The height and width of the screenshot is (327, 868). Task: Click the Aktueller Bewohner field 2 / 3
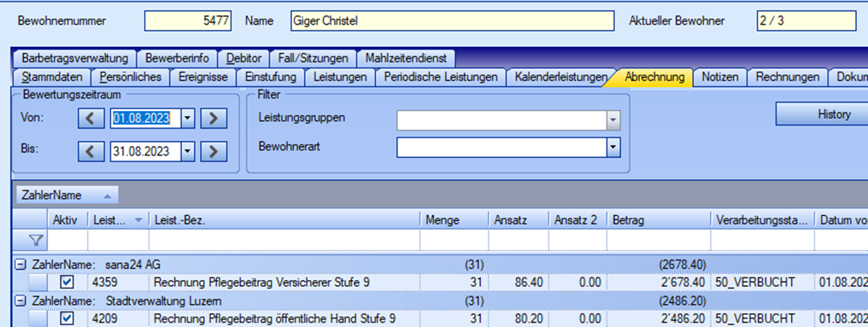[806, 21]
